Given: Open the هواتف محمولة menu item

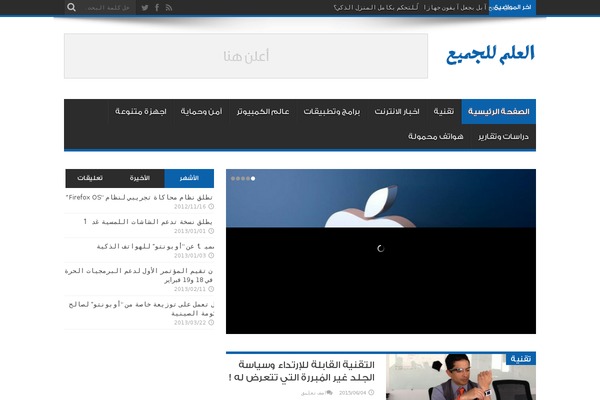Looking at the screenshot, I should (435, 137).
